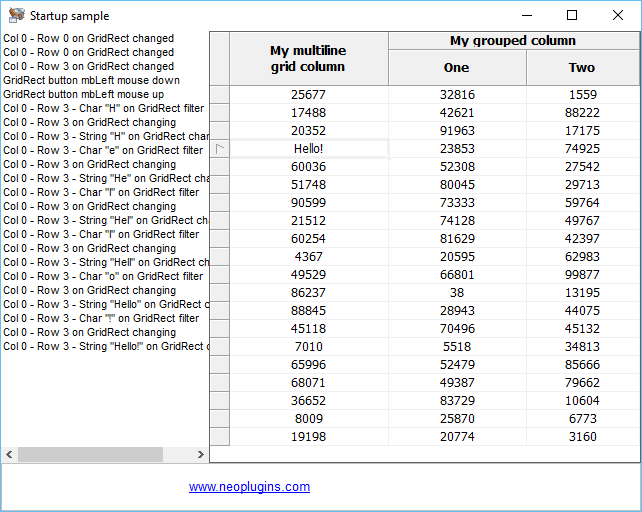Click the row header beside 25677

(x=220, y=95)
